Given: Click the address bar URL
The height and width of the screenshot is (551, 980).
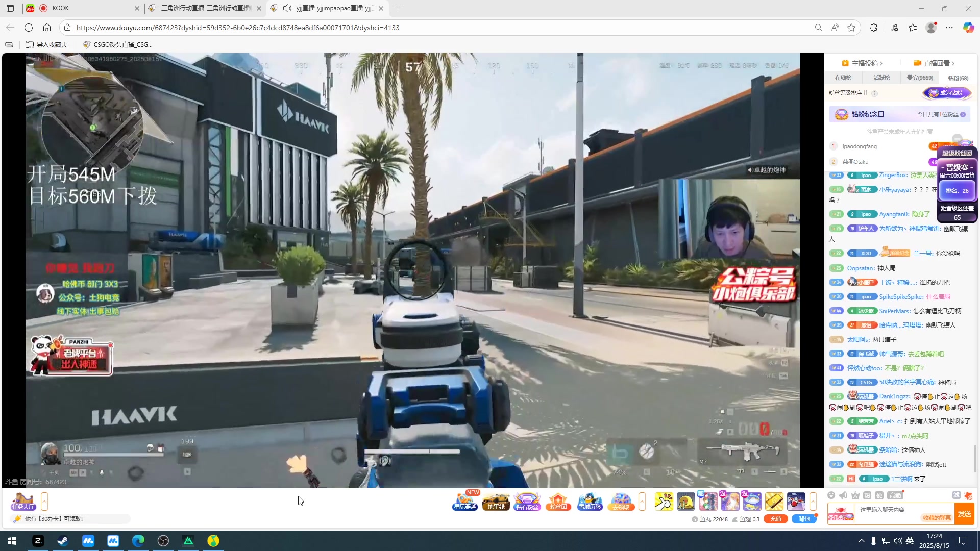Looking at the screenshot, I should point(238,28).
